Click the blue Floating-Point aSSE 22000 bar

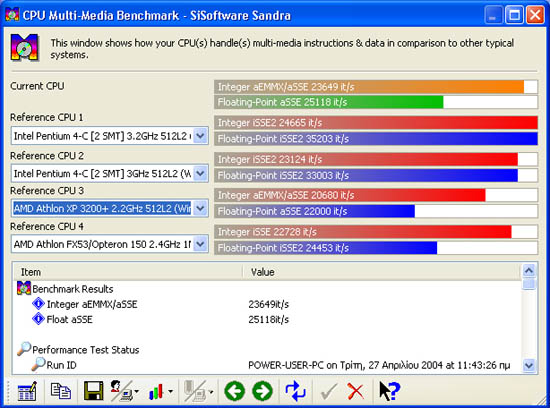point(314,211)
